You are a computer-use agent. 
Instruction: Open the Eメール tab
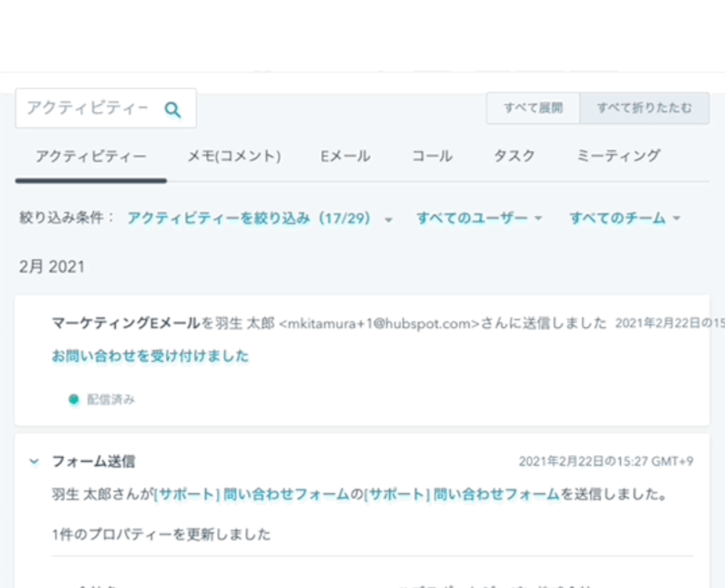[345, 157]
